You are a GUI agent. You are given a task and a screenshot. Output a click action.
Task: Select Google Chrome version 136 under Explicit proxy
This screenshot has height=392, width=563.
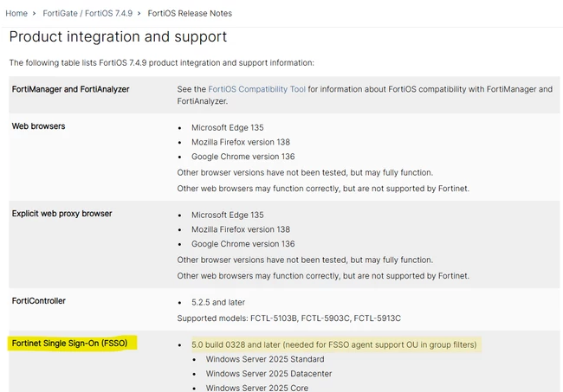[x=243, y=244]
